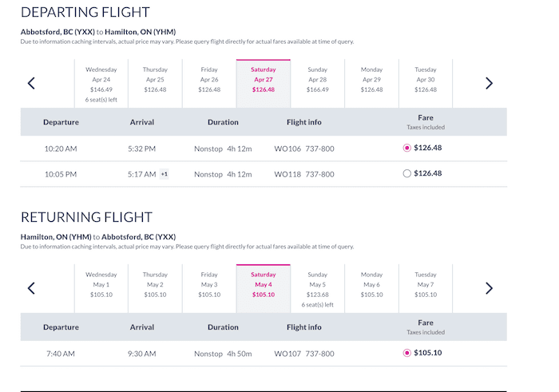Select the 10:05 PM WO118 fare radio
559x392 pixels.
406,173
